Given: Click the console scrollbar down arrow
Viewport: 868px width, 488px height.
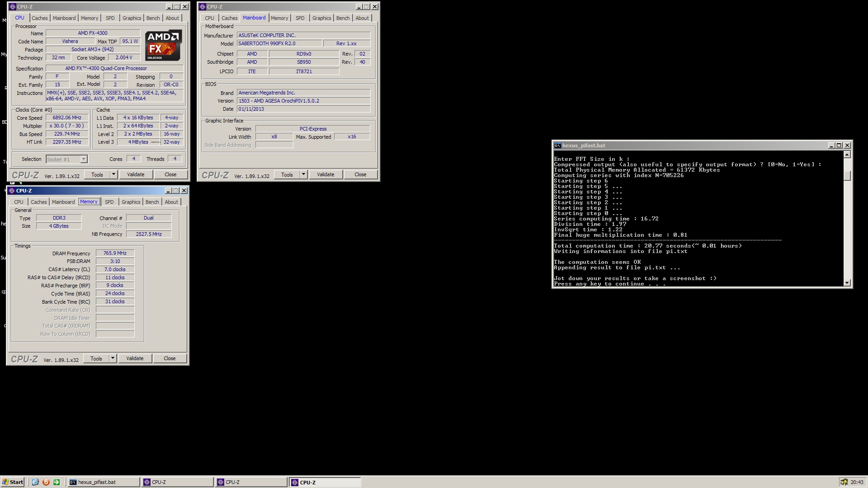Looking at the screenshot, I should [847, 283].
